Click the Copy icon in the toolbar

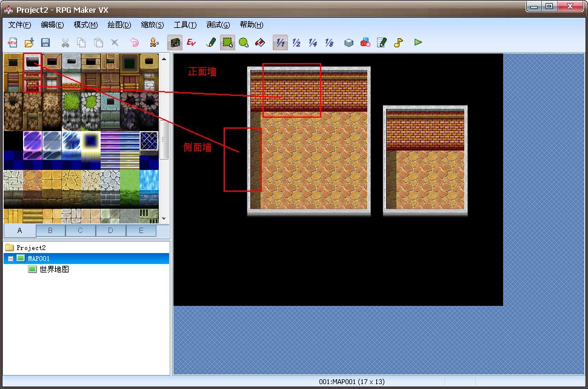[81, 42]
